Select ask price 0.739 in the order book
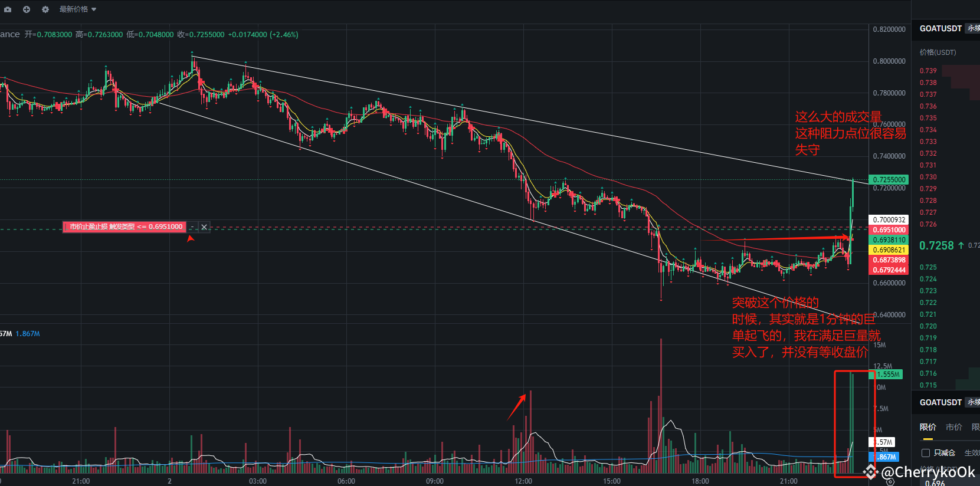The height and width of the screenshot is (486, 980). tap(928, 71)
